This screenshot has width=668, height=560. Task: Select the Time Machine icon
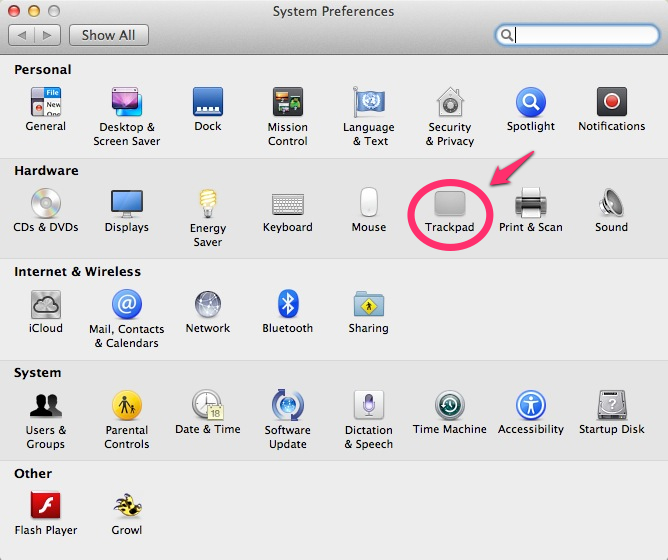click(x=449, y=405)
